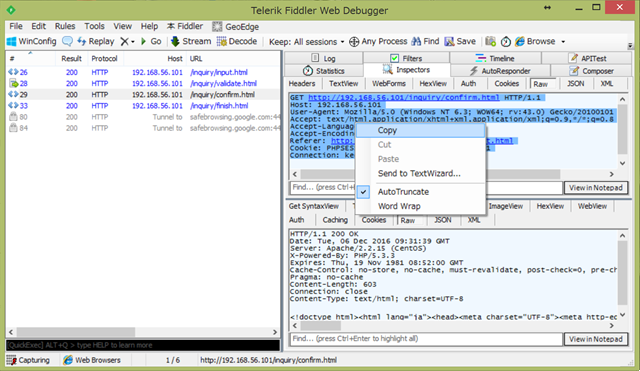Toggle Capturing in status bar
The image size is (640, 371).
click(29, 360)
